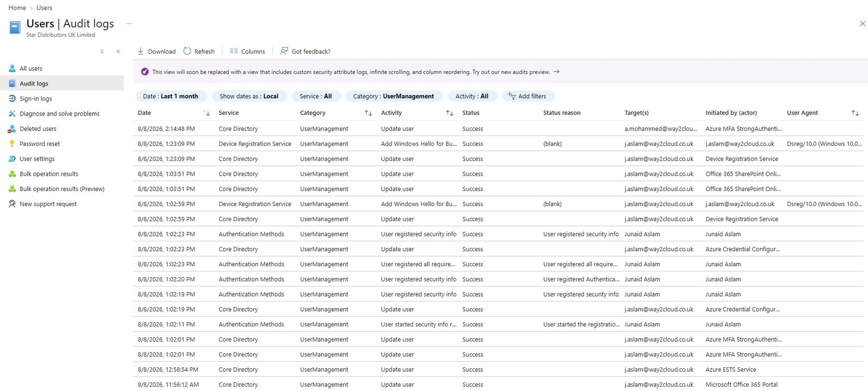
Task: Click the Initiated by (actor) column header
Action: pyautogui.click(x=731, y=113)
